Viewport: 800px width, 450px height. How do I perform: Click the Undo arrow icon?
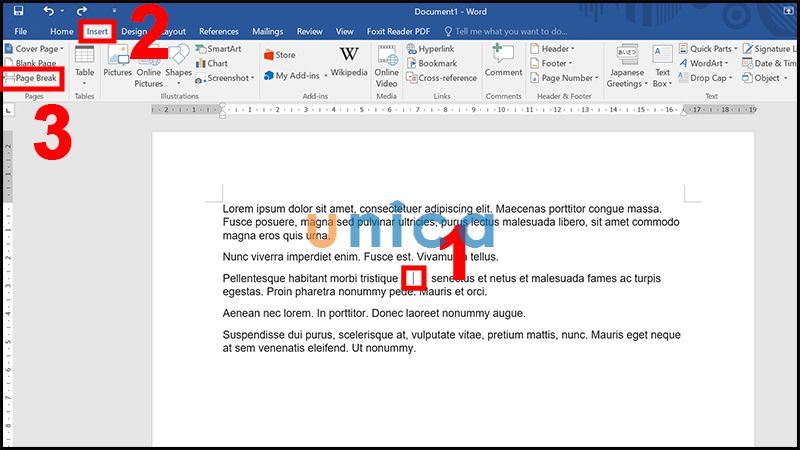pyautogui.click(x=48, y=11)
